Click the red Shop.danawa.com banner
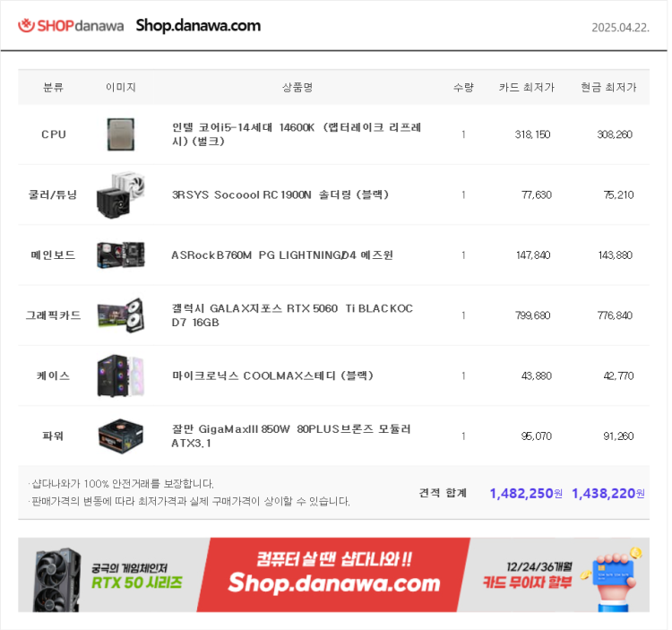This screenshot has width=672, height=630. pos(333,574)
